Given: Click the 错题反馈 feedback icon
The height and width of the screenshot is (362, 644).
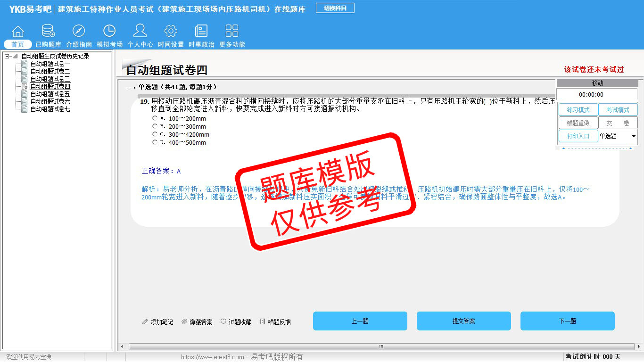Looking at the screenshot, I should pyautogui.click(x=263, y=322).
